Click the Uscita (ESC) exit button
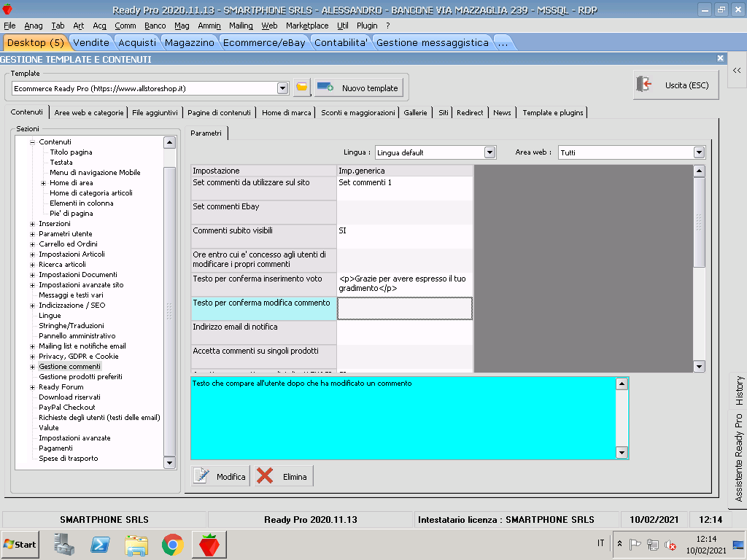 pos(676,85)
